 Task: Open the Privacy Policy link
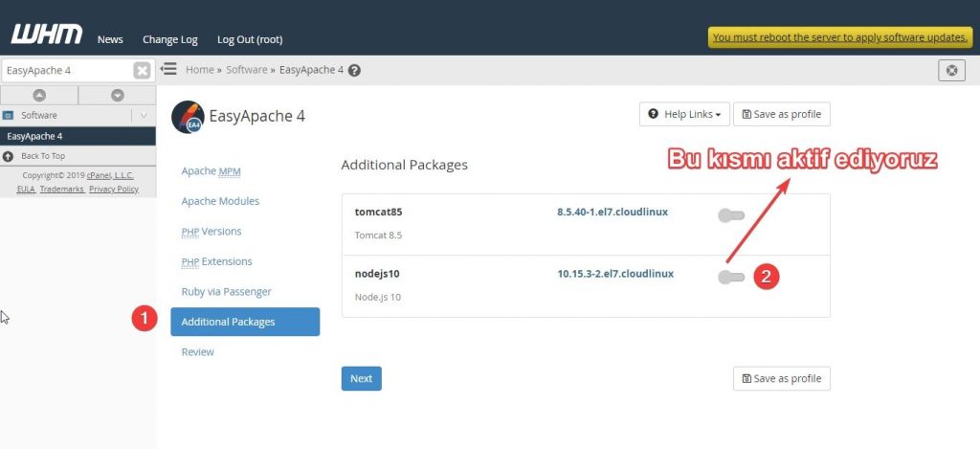pos(114,189)
